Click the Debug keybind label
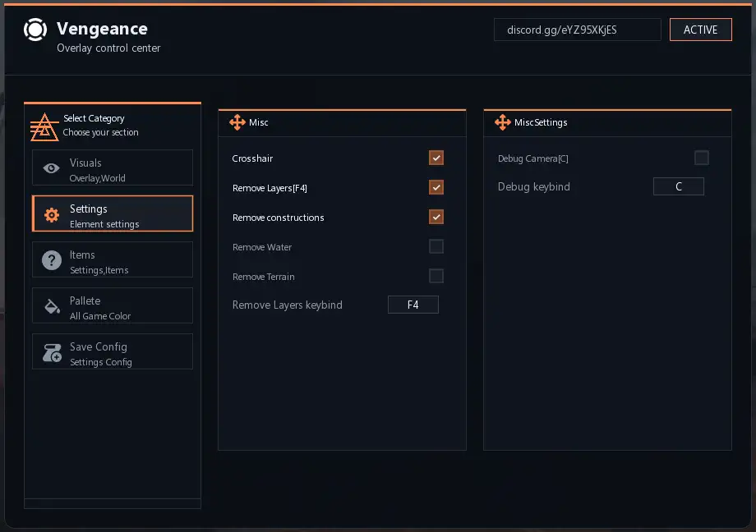The image size is (756, 532). [534, 187]
